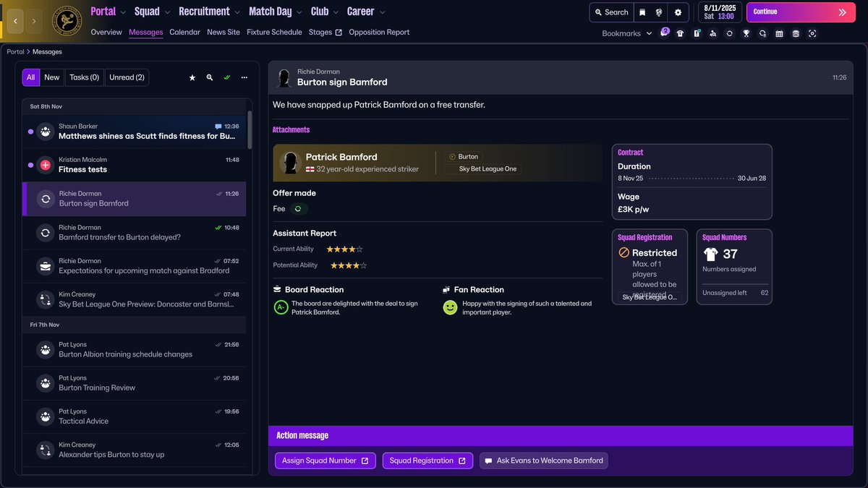Click the message list scrollbar
This screenshot has height=488, width=868.
tap(250, 129)
